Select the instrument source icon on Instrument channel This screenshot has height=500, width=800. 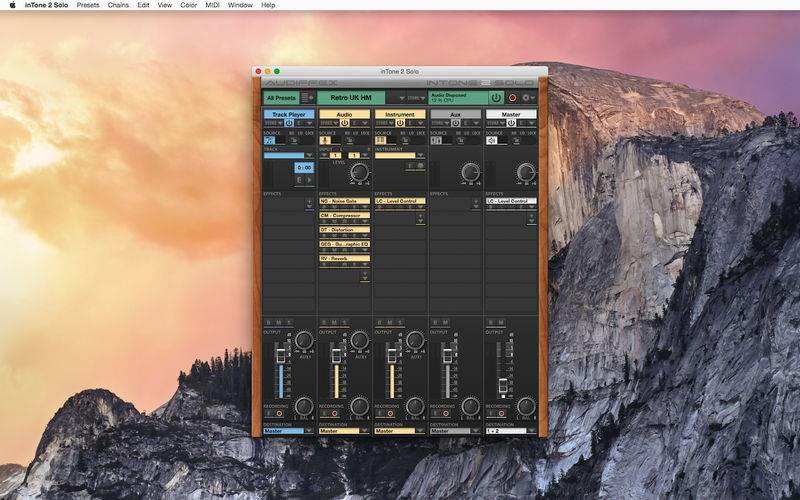381,140
